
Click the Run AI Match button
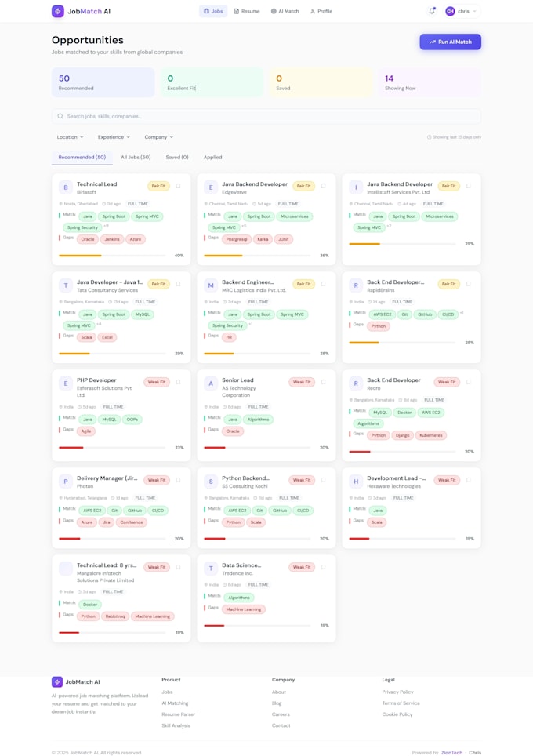450,42
